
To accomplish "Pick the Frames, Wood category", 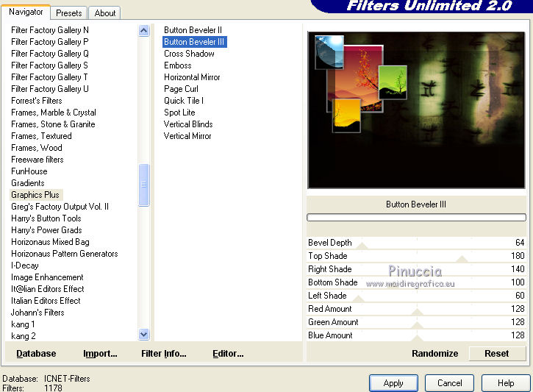I will point(36,148).
